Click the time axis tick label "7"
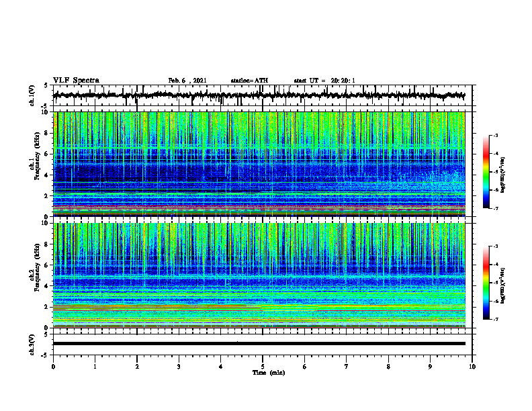The height and width of the screenshot is (411, 532). (x=347, y=367)
